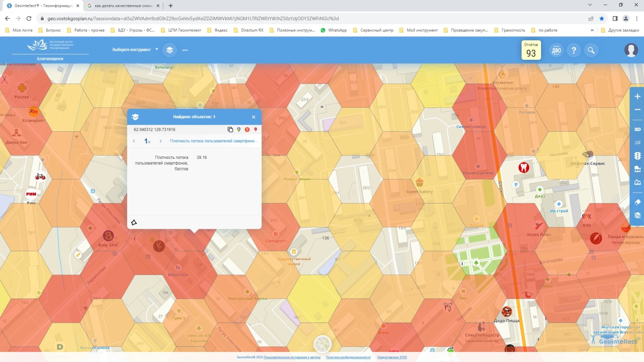Switch to the Google search browser tab
The width and height of the screenshot is (644, 362).
pyautogui.click(x=123, y=6)
